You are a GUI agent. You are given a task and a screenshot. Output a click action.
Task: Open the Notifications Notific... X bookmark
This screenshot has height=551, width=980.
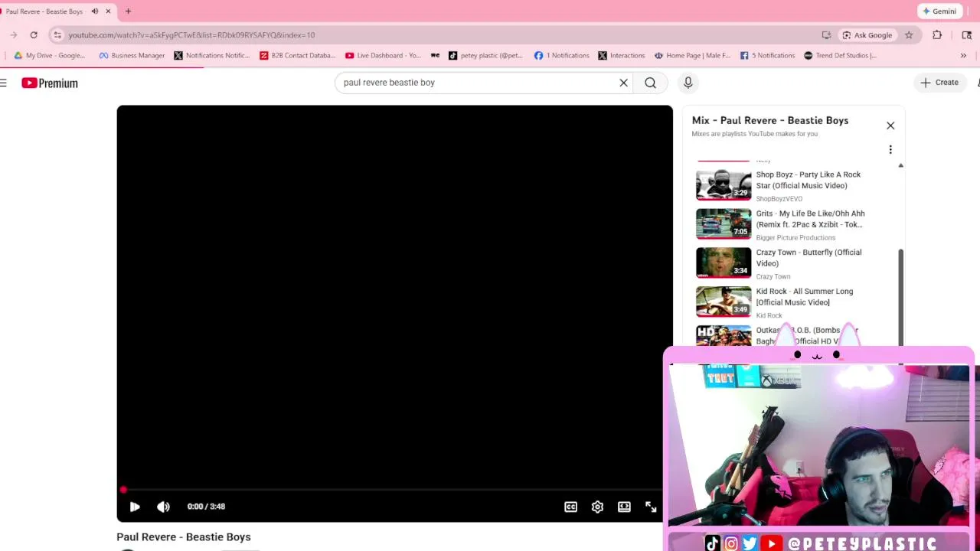212,55
